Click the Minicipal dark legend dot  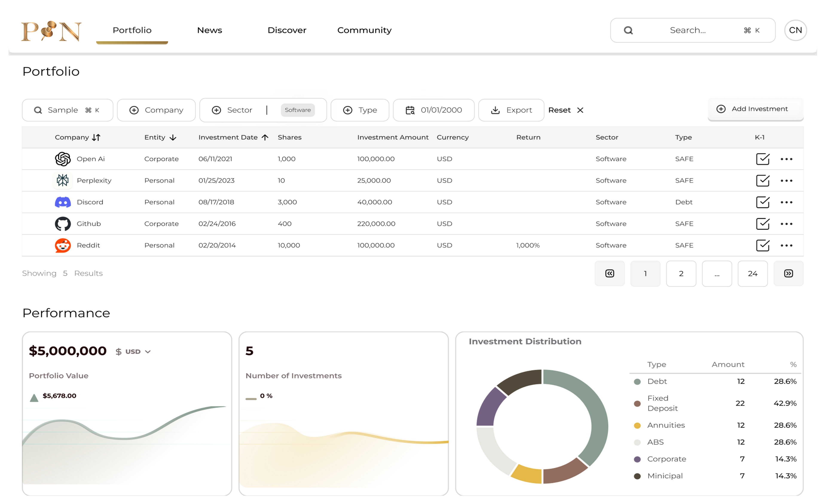point(637,476)
